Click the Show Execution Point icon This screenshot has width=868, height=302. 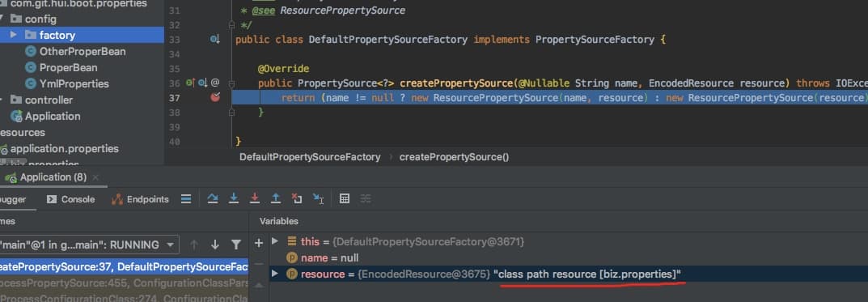(186, 199)
